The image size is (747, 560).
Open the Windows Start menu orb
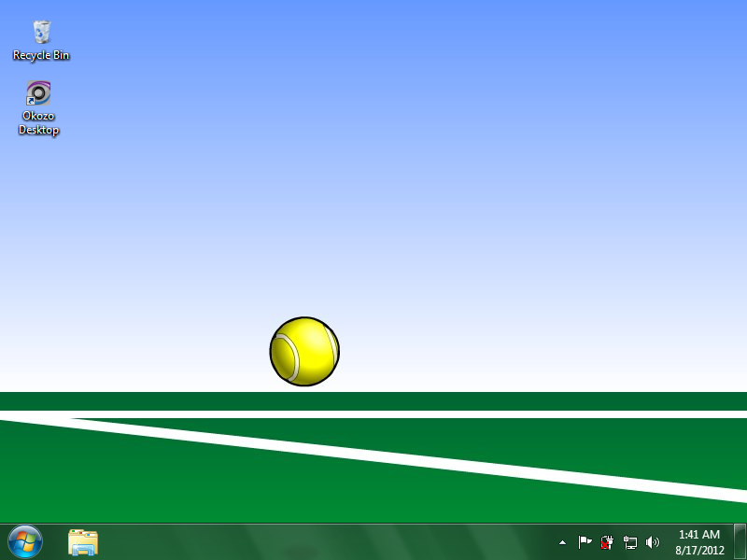25,542
